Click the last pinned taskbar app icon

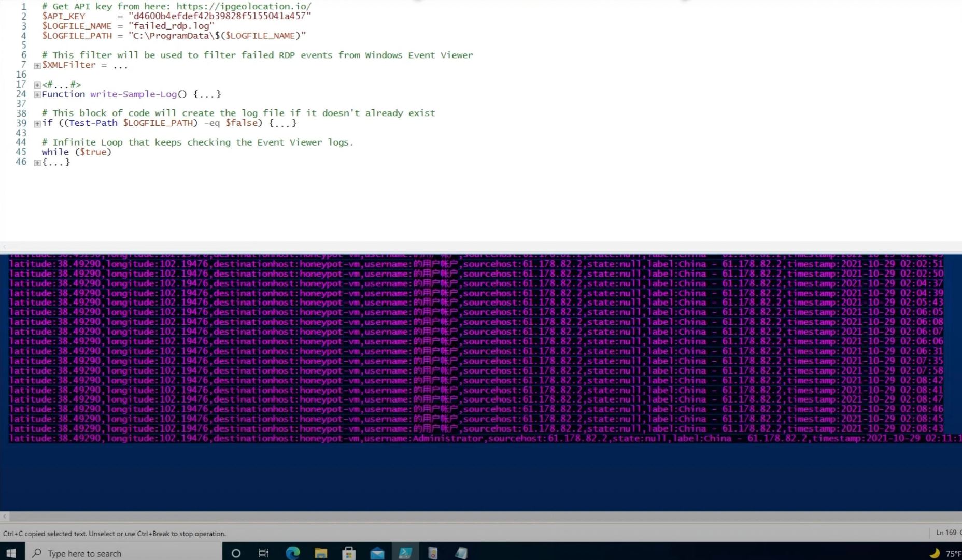(461, 553)
